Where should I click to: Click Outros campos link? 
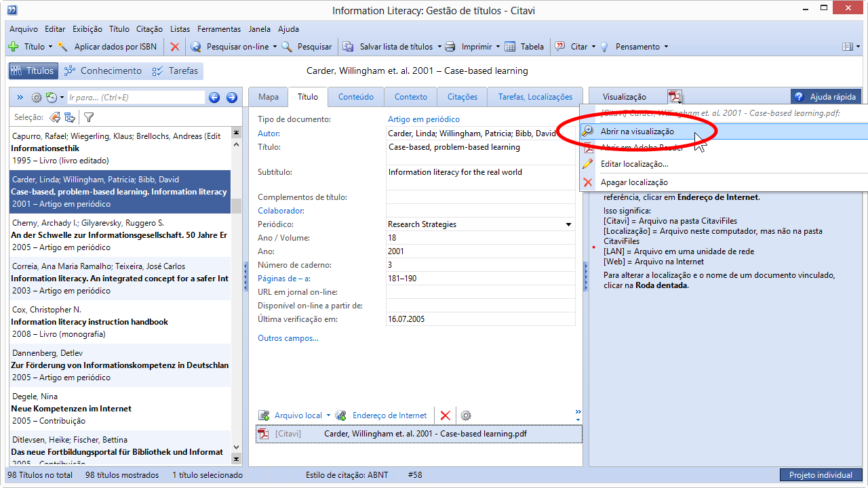click(x=288, y=338)
